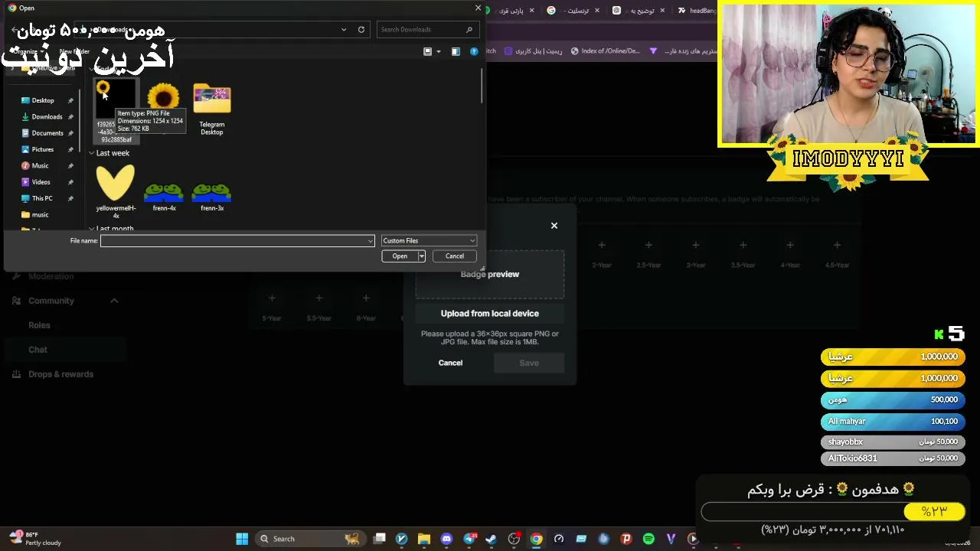Open the weather widget showing Partly cloudy
980x551 pixels.
click(x=35, y=539)
